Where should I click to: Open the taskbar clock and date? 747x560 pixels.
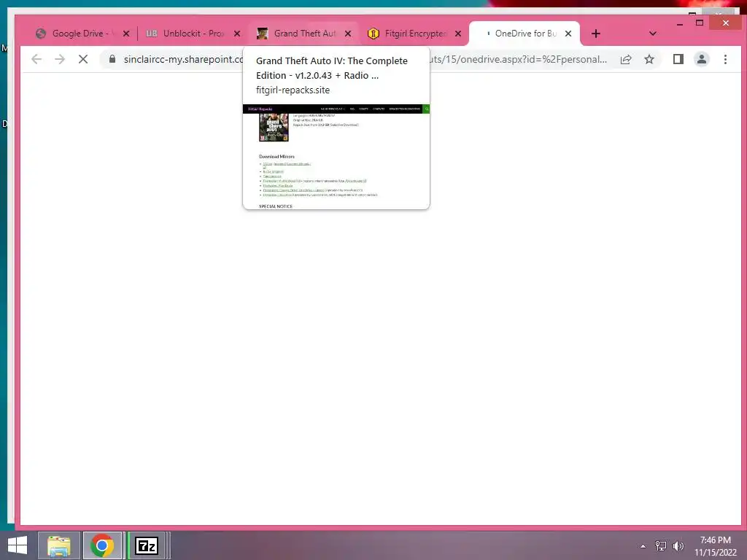click(715, 546)
